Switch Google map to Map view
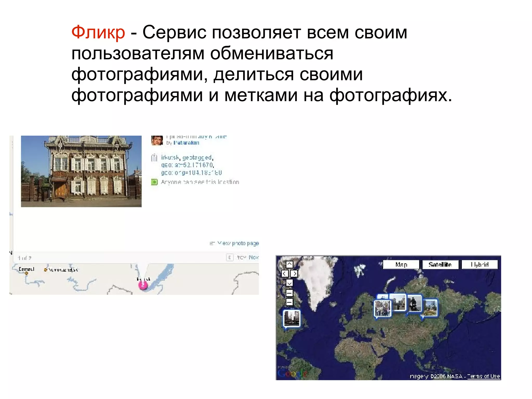This screenshot has height=399, width=532. (401, 264)
